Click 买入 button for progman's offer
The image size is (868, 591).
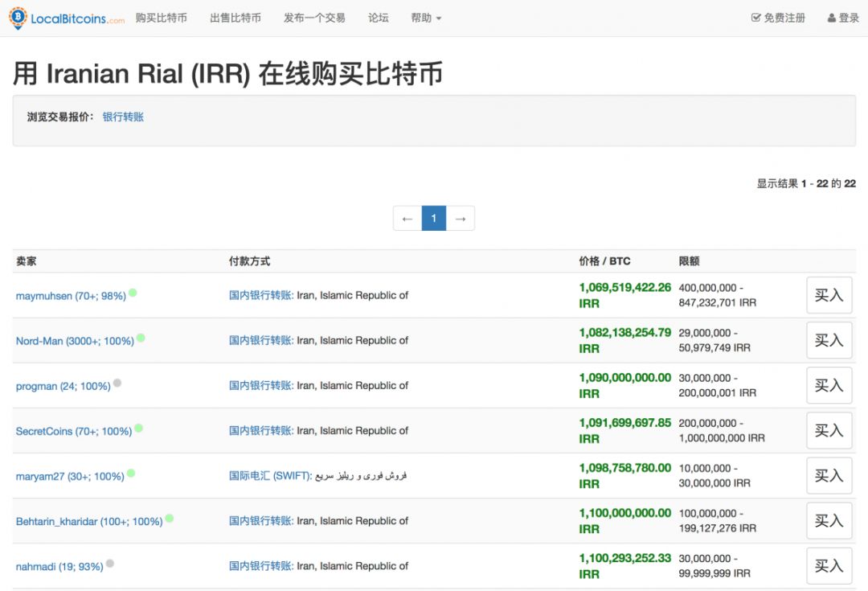pyautogui.click(x=829, y=385)
